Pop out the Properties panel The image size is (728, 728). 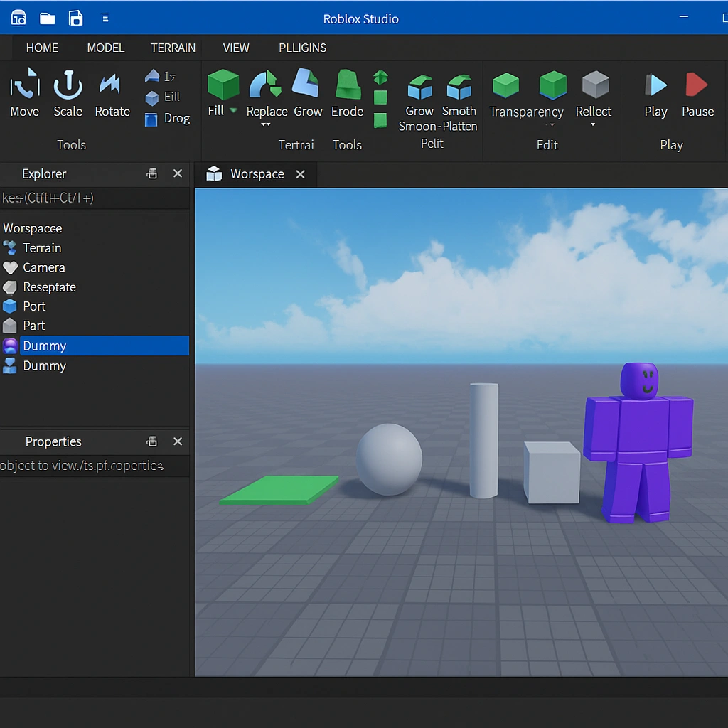point(152,441)
